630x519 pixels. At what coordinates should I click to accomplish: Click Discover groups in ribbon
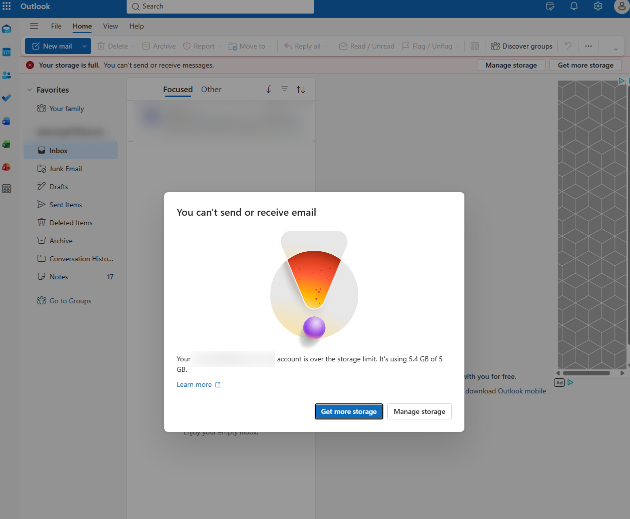[522, 46]
